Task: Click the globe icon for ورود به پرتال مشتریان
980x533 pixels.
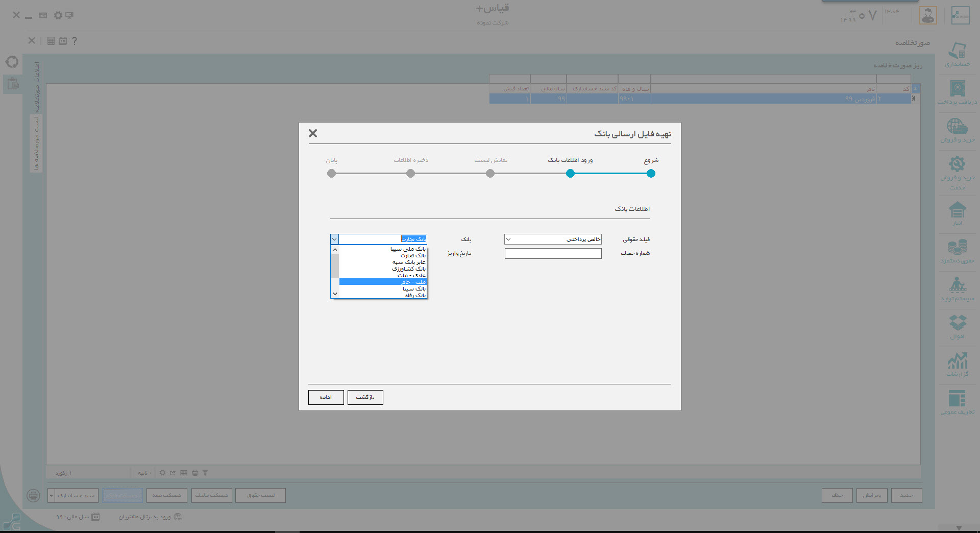Action: (178, 516)
